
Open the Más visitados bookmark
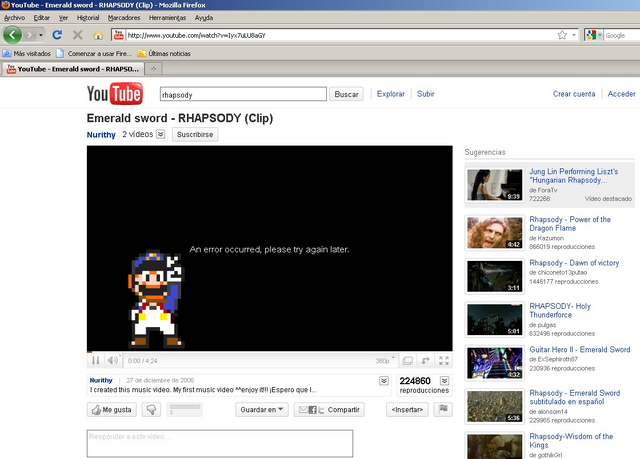coord(27,53)
